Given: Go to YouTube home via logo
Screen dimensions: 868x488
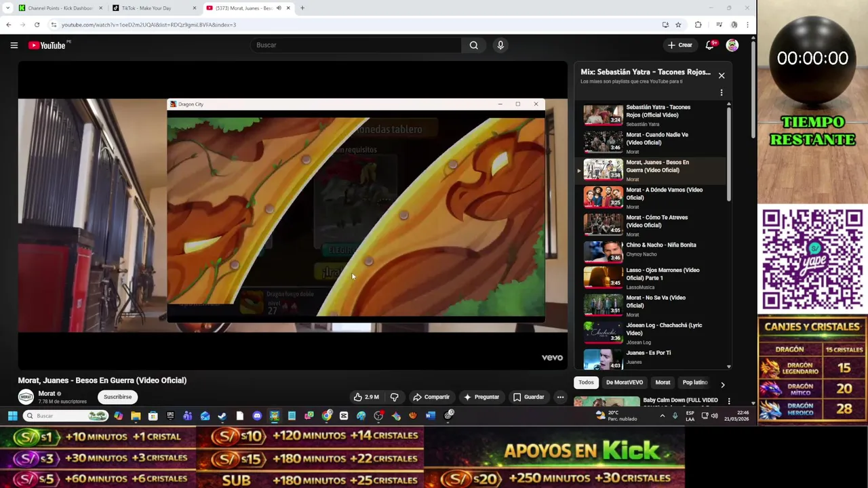Looking at the screenshot, I should [x=47, y=45].
